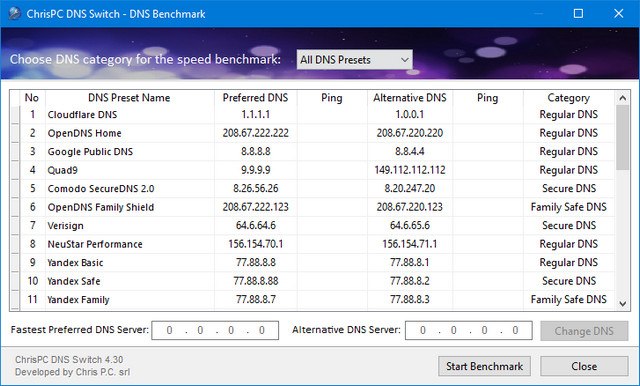Click the 208.67.222.222 cell
Image resolution: width=640 pixels, height=386 pixels.
pyautogui.click(x=256, y=133)
